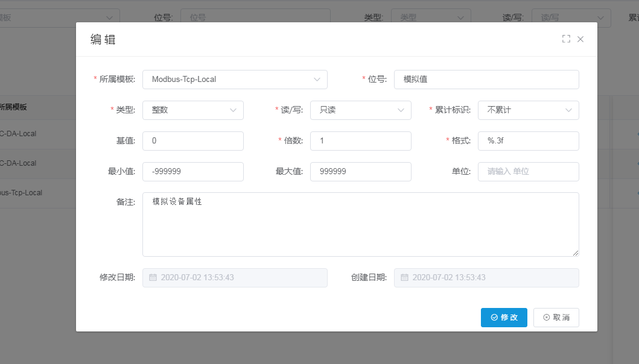Click the 单位 input with placeholder 请输入单位

pos(528,171)
